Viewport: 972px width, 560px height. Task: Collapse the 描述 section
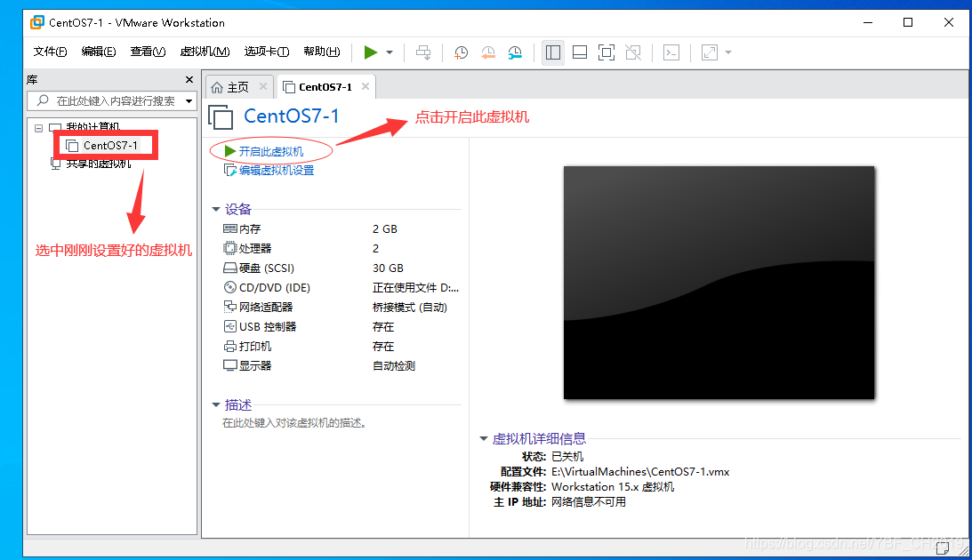pyautogui.click(x=216, y=405)
